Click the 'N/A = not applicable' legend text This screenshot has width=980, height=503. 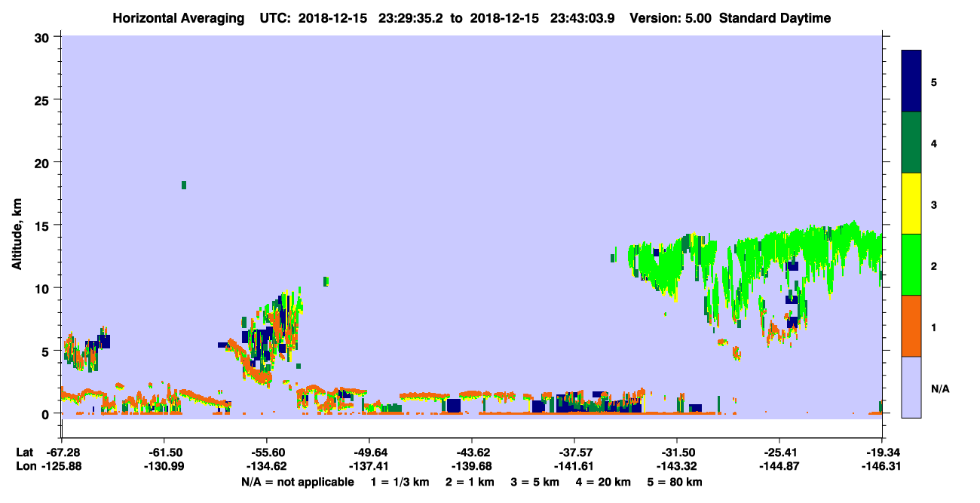point(297,482)
